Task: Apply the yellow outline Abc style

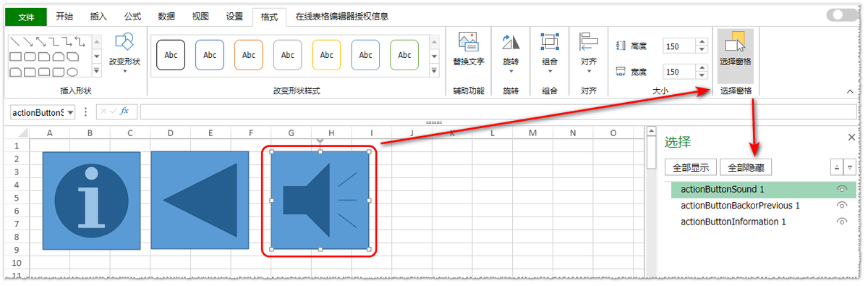Action: tap(327, 55)
